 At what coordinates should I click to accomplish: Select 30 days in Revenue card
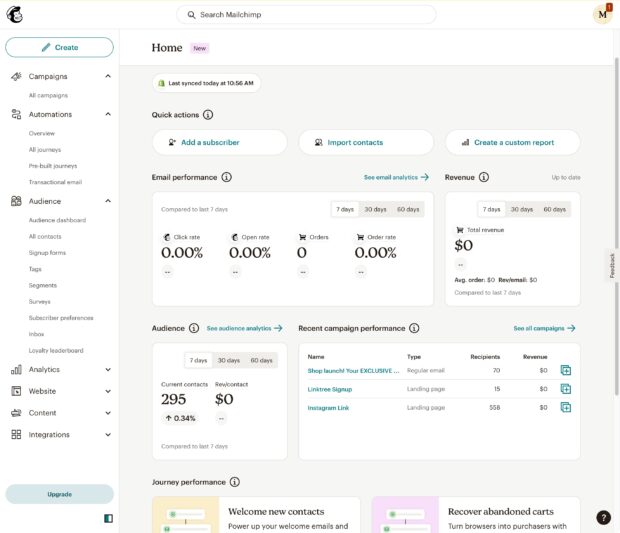point(522,209)
